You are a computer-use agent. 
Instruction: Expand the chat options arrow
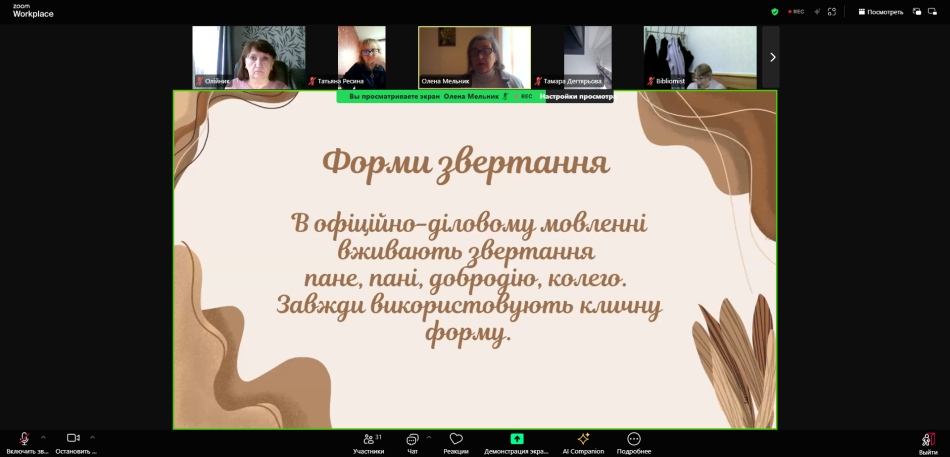pos(429,437)
